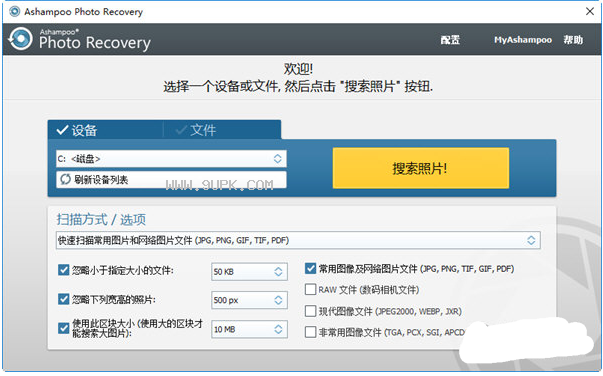The width and height of the screenshot is (603, 376).
Task: Open the MyAshampoo menu
Action: point(523,40)
